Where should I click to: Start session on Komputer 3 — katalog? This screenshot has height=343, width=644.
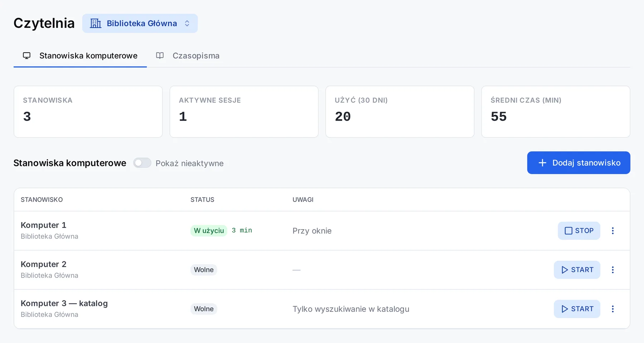pyautogui.click(x=577, y=309)
